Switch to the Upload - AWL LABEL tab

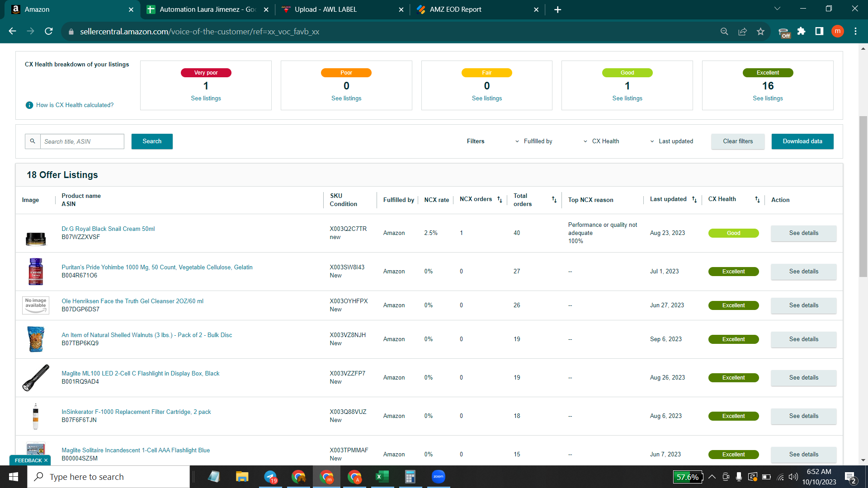(x=343, y=9)
